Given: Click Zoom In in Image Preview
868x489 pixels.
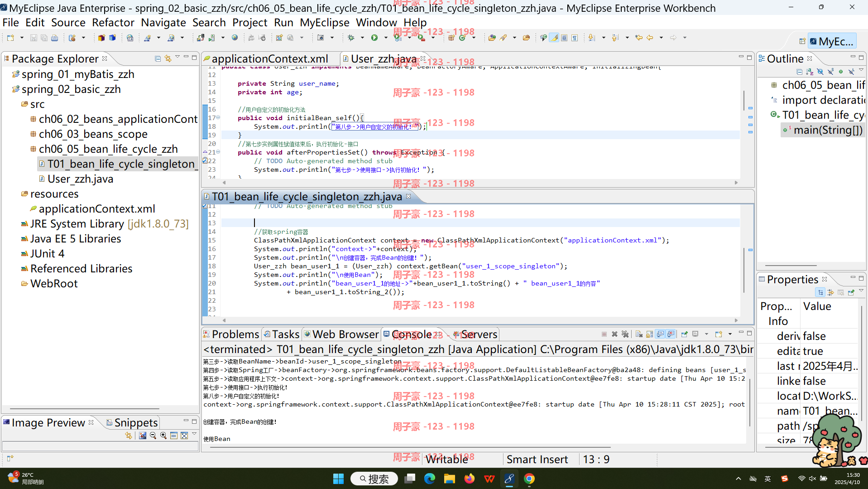Looking at the screenshot, I should pyautogui.click(x=163, y=436).
